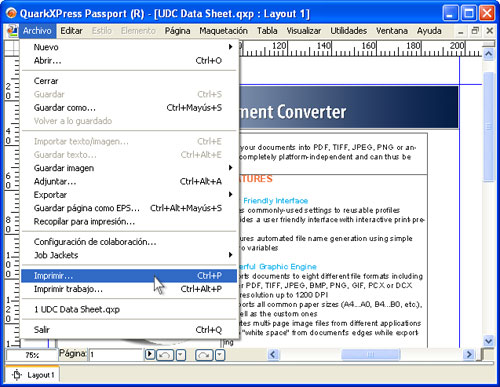The width and height of the screenshot is (500, 387).
Task: Open the Ventana menu
Action: [x=392, y=31]
